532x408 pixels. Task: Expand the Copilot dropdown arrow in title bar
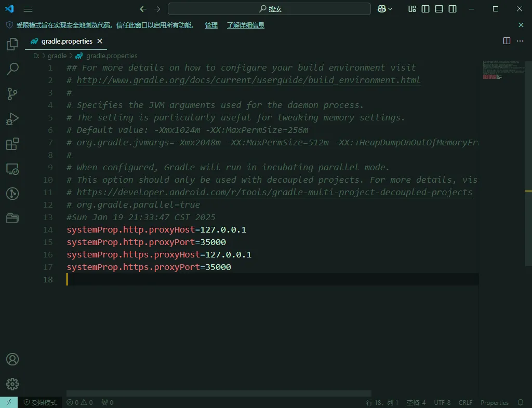point(391,9)
